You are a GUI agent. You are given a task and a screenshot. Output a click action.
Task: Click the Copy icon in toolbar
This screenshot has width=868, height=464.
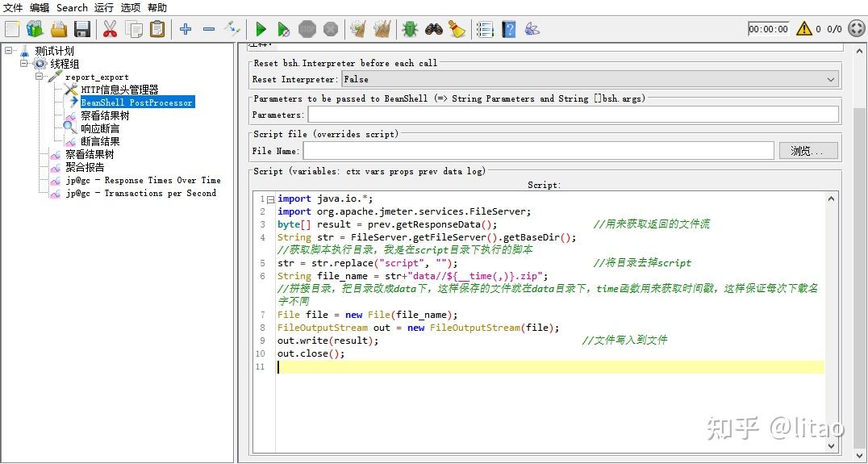pos(133,29)
